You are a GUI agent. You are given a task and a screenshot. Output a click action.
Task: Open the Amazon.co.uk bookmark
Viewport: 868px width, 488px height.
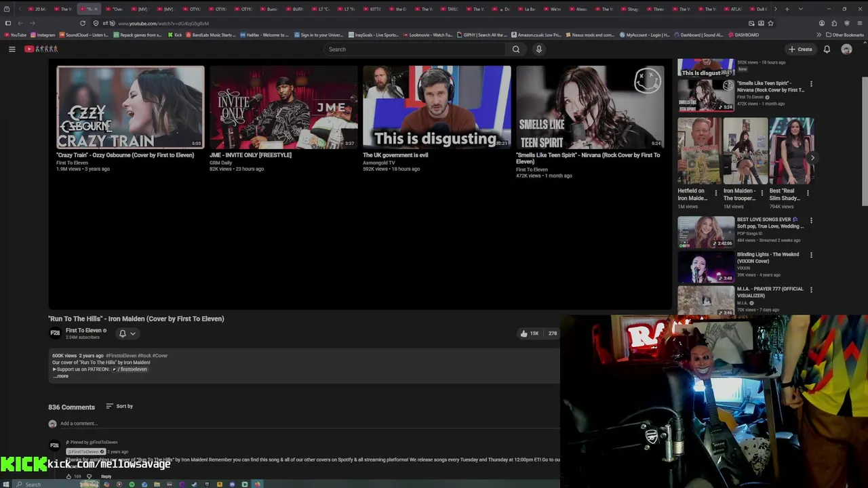pos(536,35)
